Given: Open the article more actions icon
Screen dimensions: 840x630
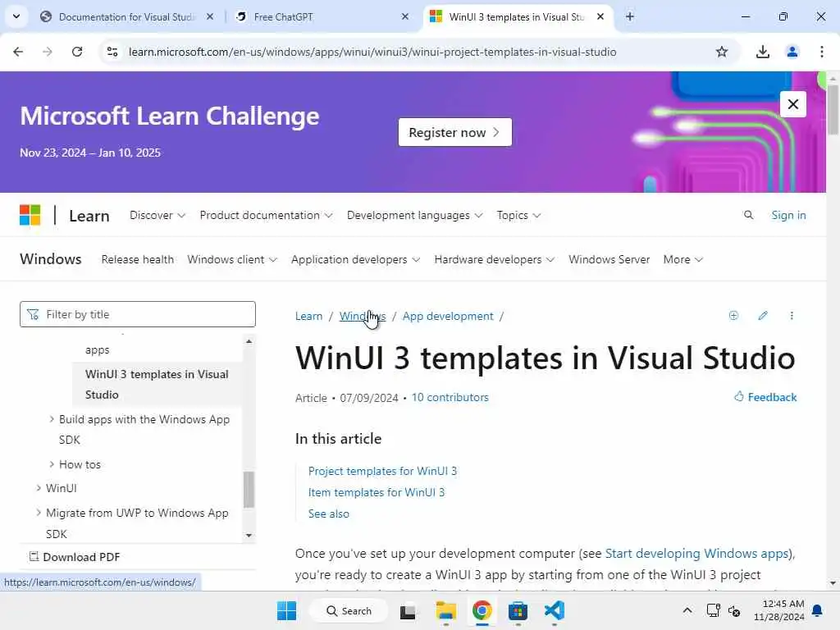Looking at the screenshot, I should point(792,316).
